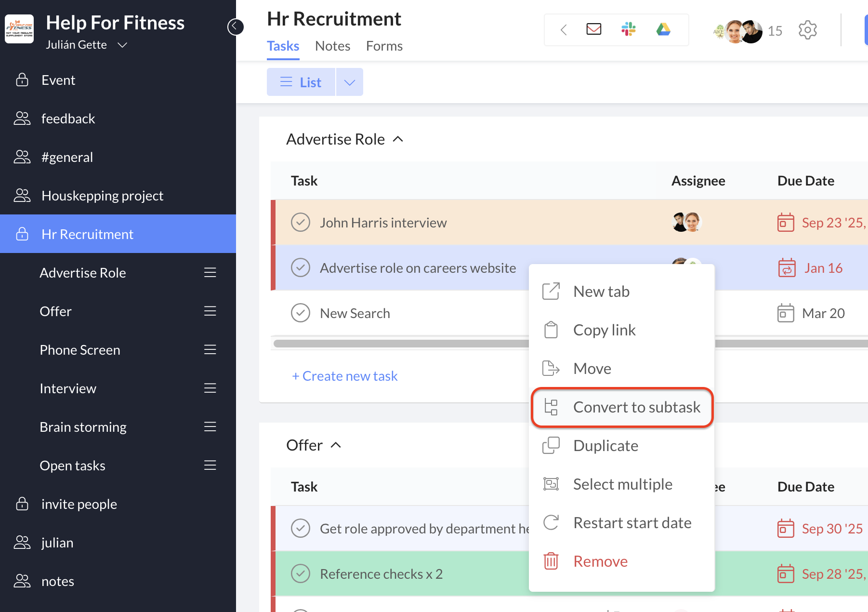Choose Restart start date from context menu
Image resolution: width=868 pixels, height=612 pixels.
coord(621,523)
